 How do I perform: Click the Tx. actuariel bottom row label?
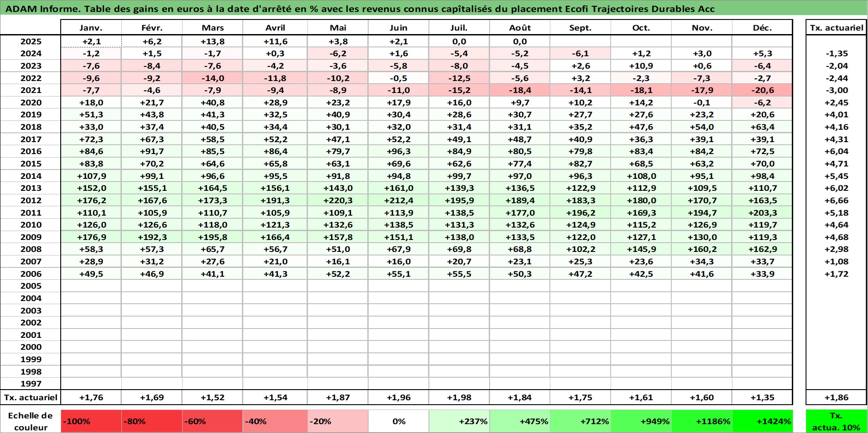click(x=31, y=397)
